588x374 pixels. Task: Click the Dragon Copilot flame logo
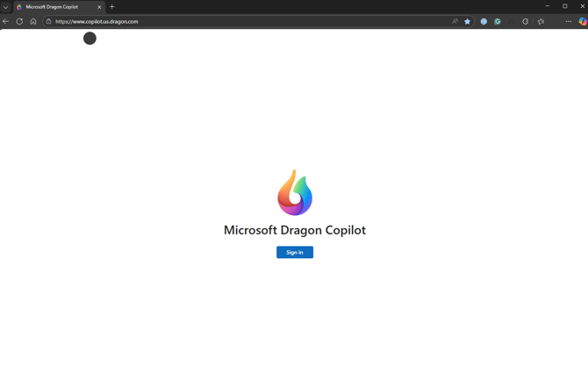coord(295,192)
